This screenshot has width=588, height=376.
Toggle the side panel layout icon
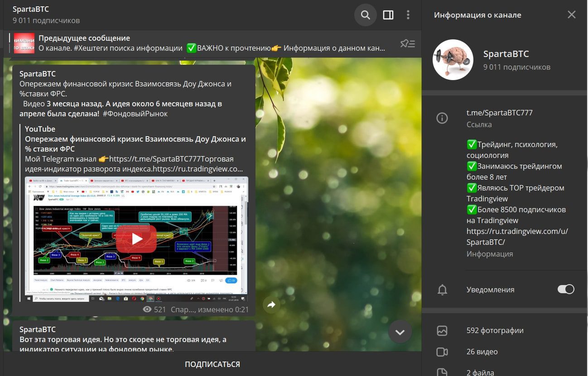pos(388,15)
